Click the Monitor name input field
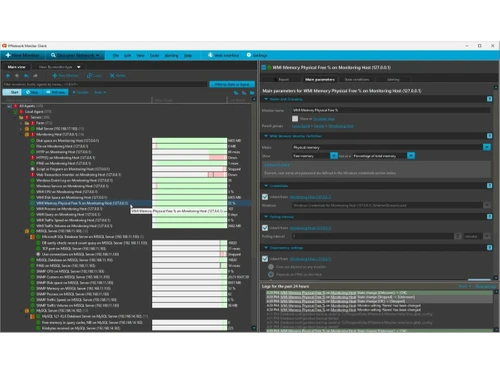500x375 pixels. click(x=391, y=110)
